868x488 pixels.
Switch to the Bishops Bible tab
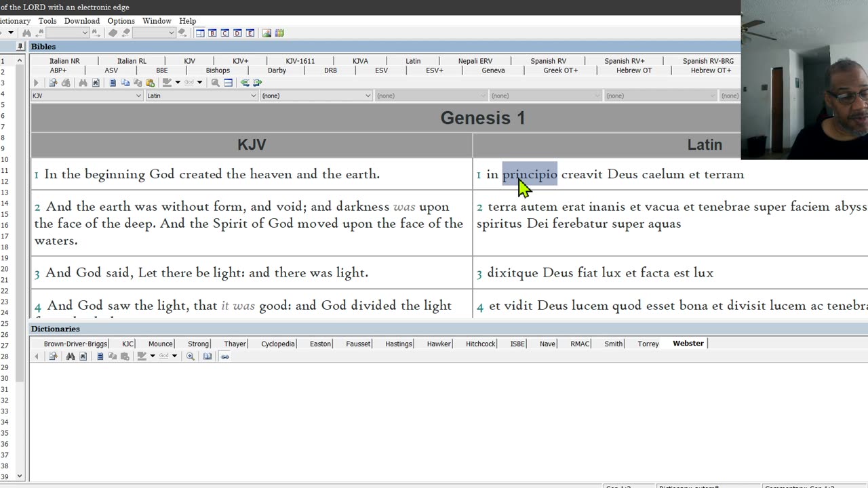[x=218, y=70]
